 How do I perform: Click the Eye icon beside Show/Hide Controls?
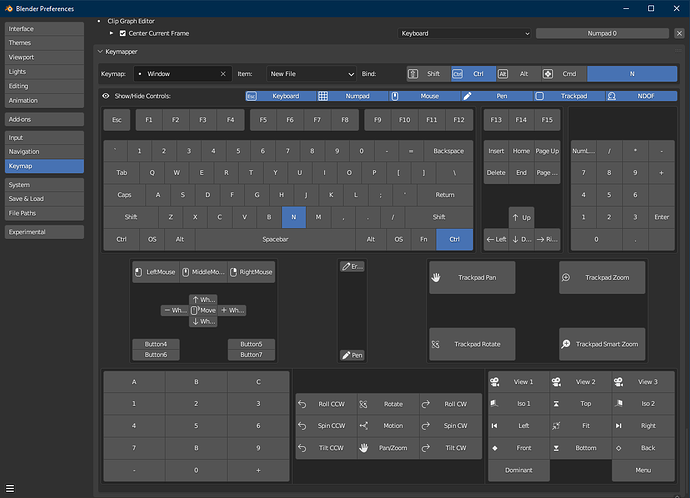pyautogui.click(x=106, y=96)
